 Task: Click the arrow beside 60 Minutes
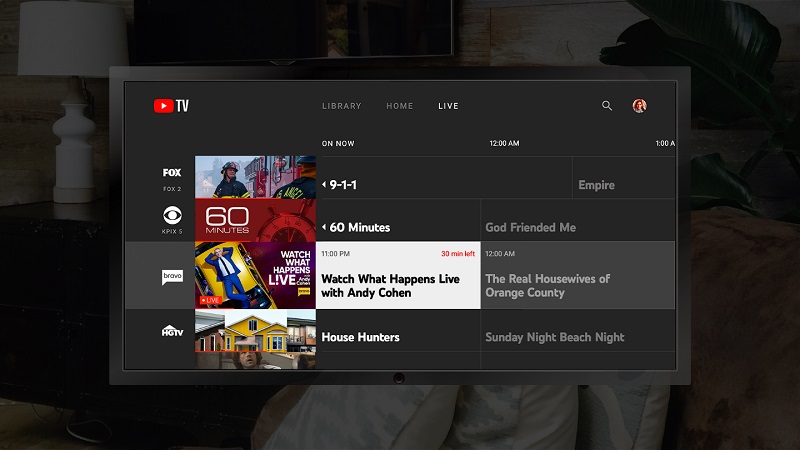[324, 228]
